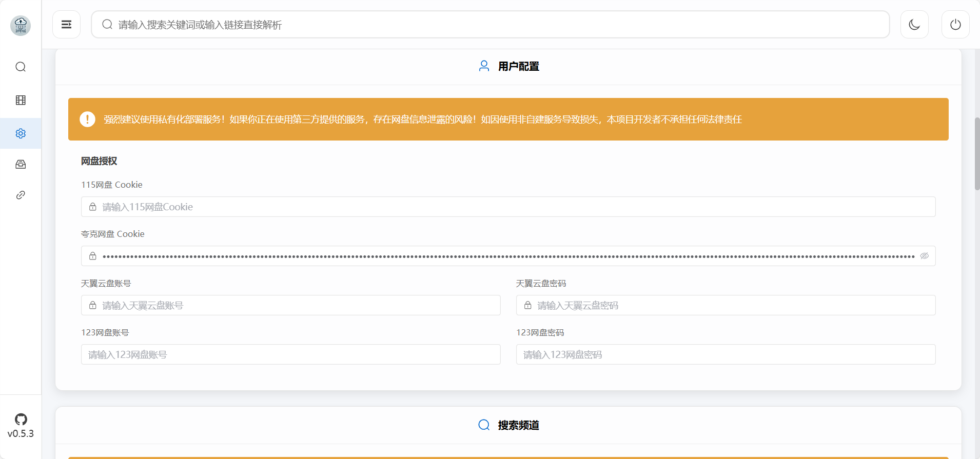Click the 网盘授权 section heading
This screenshot has width=980, height=459.
click(x=99, y=161)
